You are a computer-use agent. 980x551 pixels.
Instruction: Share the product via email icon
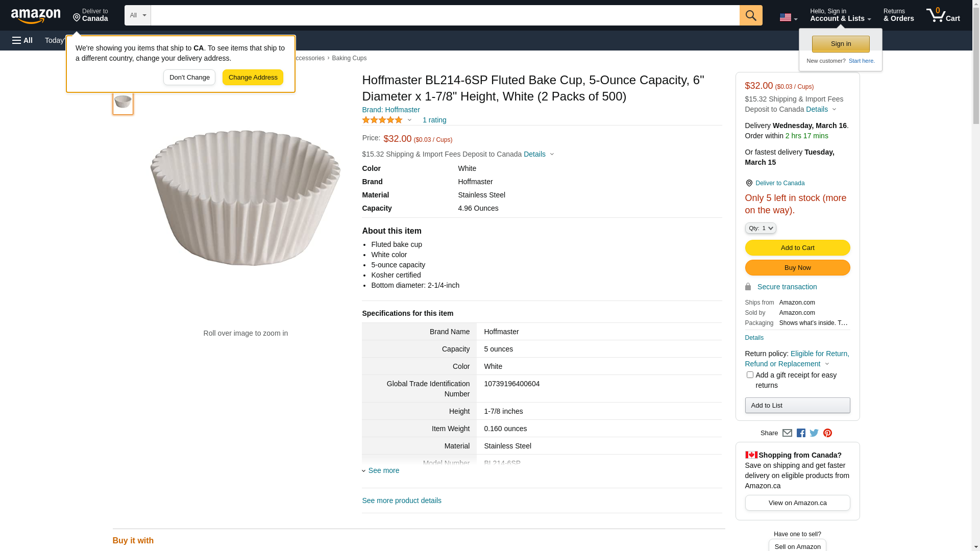tap(787, 433)
